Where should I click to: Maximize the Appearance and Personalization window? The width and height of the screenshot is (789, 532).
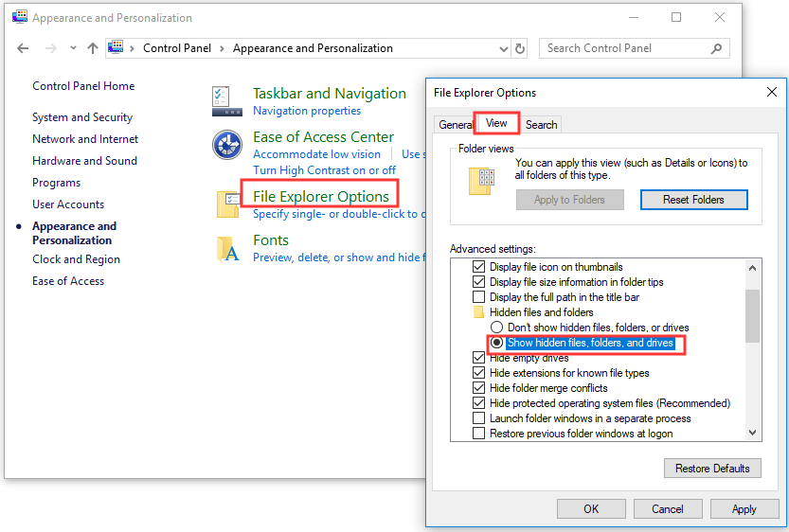676,17
